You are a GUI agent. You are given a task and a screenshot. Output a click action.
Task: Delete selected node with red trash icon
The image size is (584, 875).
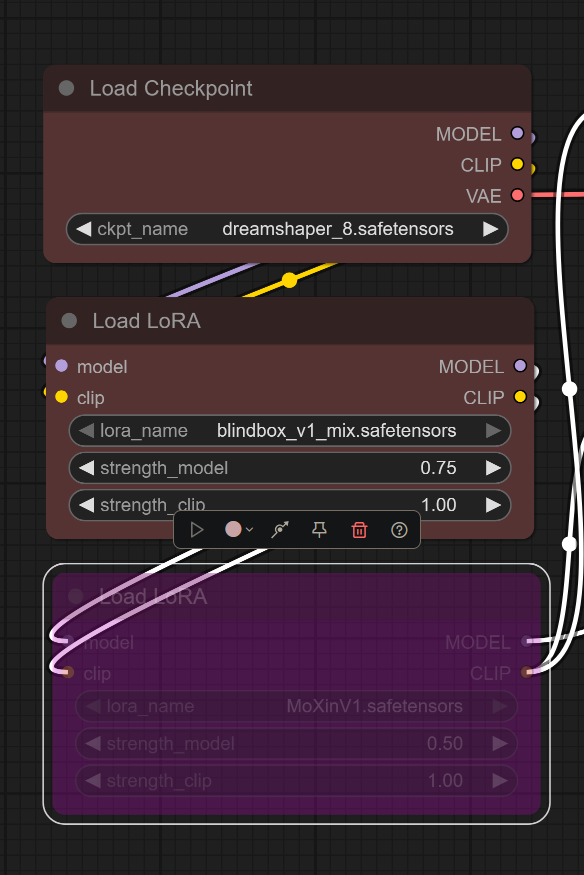(x=359, y=530)
